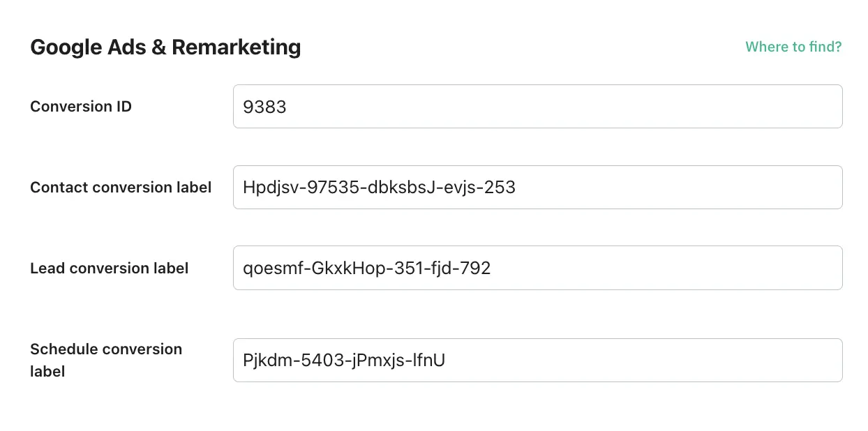Place cursor in the Schedule conversion label box

click(537, 360)
